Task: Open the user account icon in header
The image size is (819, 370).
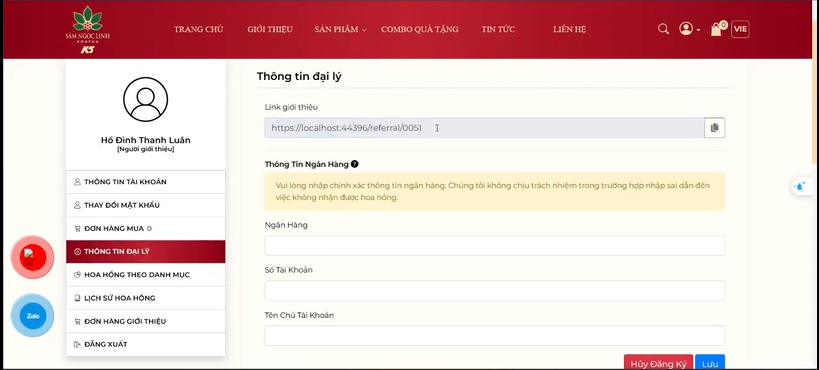Action: [686, 29]
